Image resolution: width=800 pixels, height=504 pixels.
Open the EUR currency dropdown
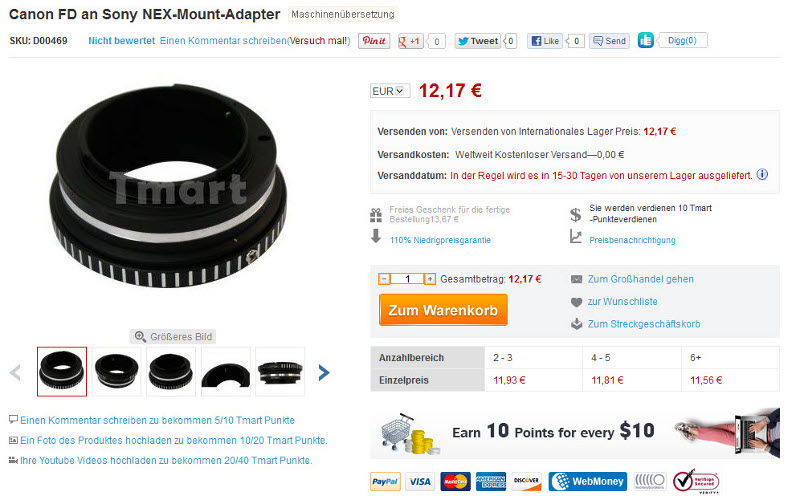pyautogui.click(x=390, y=91)
